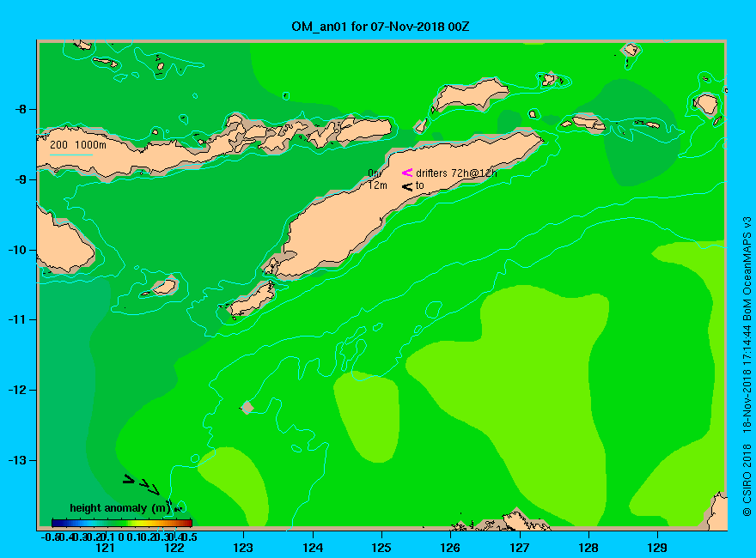
Task: Click the "0m" depth label on Timor
Action: click(x=375, y=173)
